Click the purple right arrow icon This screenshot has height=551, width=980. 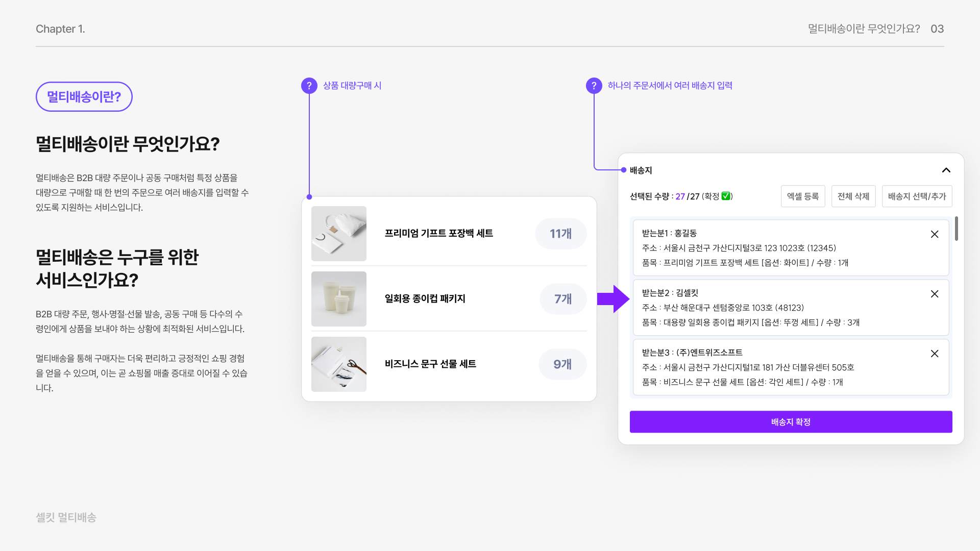(x=612, y=299)
